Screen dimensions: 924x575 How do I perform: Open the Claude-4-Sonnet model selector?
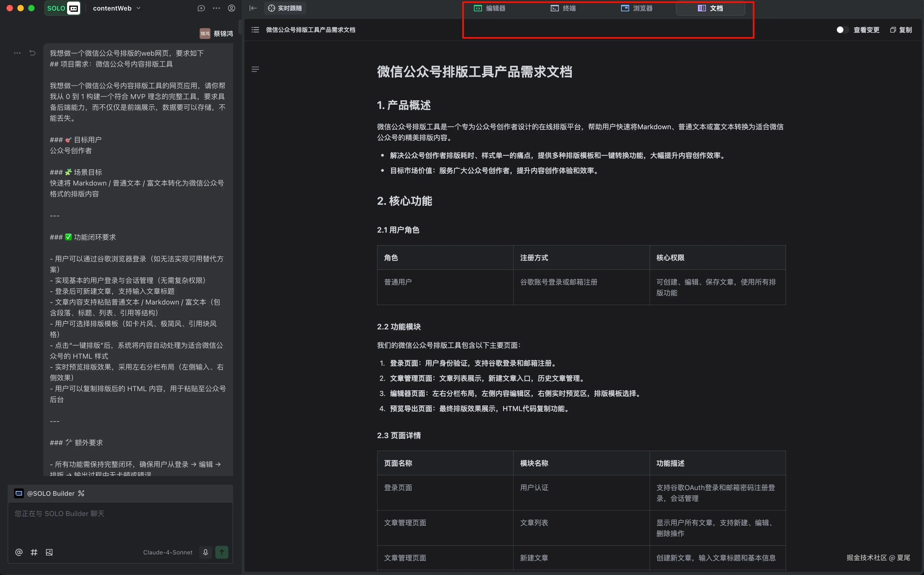pyautogui.click(x=168, y=552)
